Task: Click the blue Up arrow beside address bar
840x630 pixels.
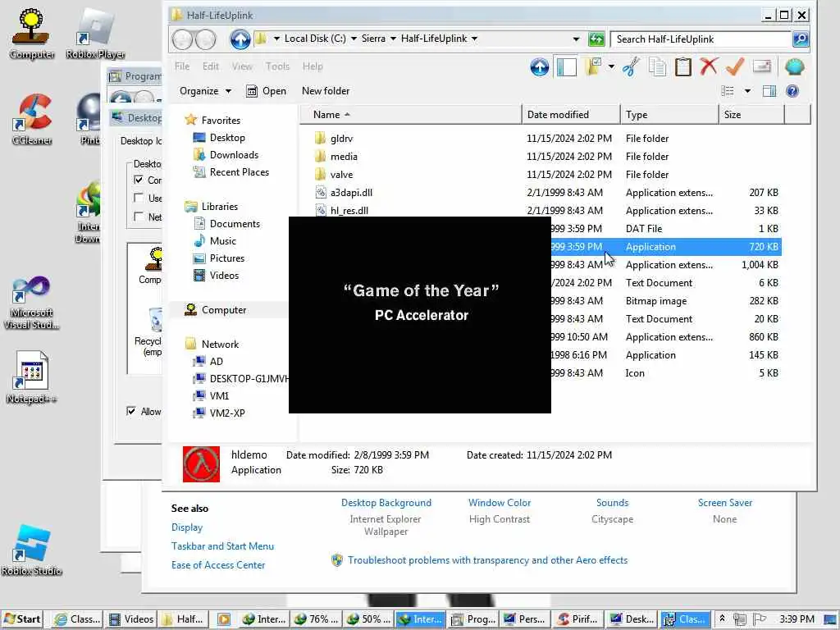Action: (x=240, y=39)
